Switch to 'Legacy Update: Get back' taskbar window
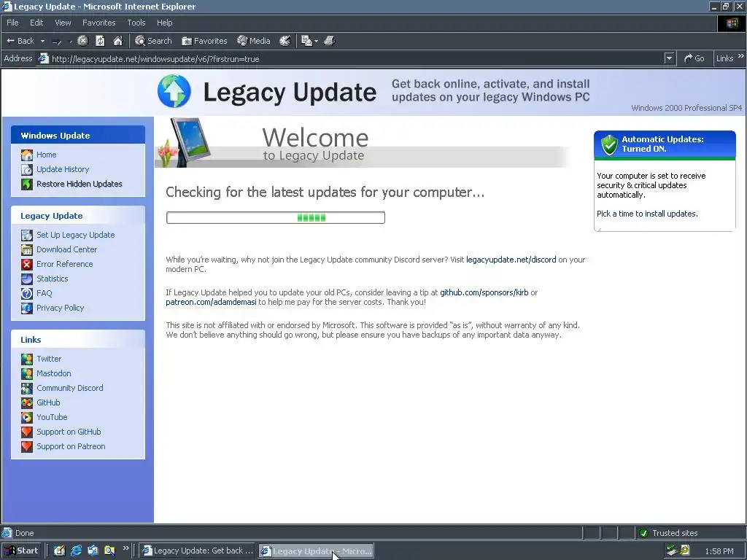 tap(198, 551)
